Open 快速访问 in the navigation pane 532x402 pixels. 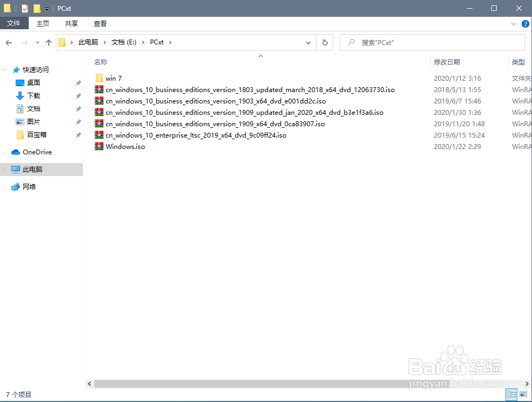36,70
